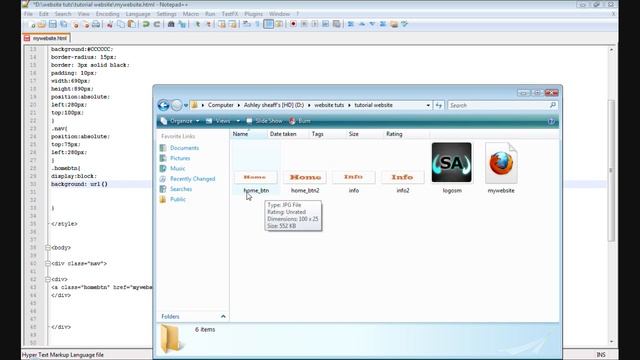Collapse the <body> fold marker
The height and width of the screenshot is (360, 640).
tap(48, 248)
